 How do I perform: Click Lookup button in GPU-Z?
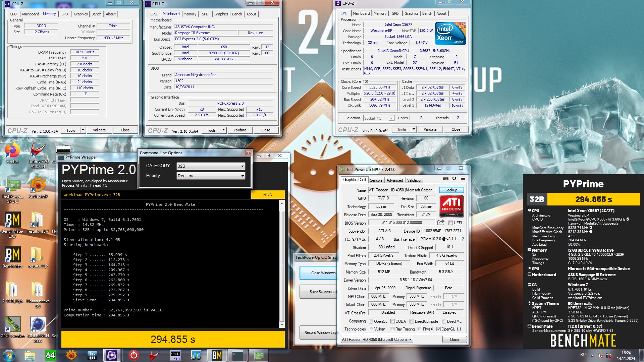coord(451,190)
